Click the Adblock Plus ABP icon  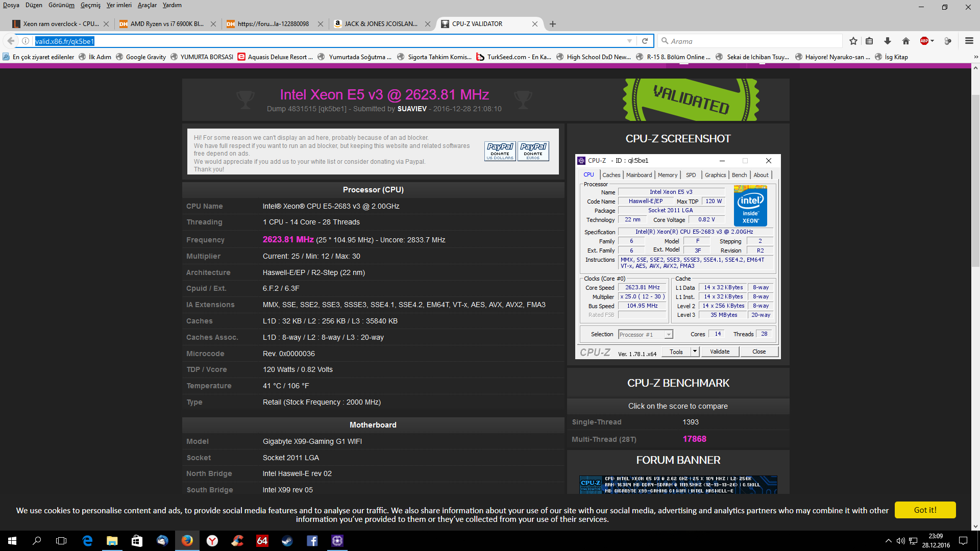tap(924, 41)
